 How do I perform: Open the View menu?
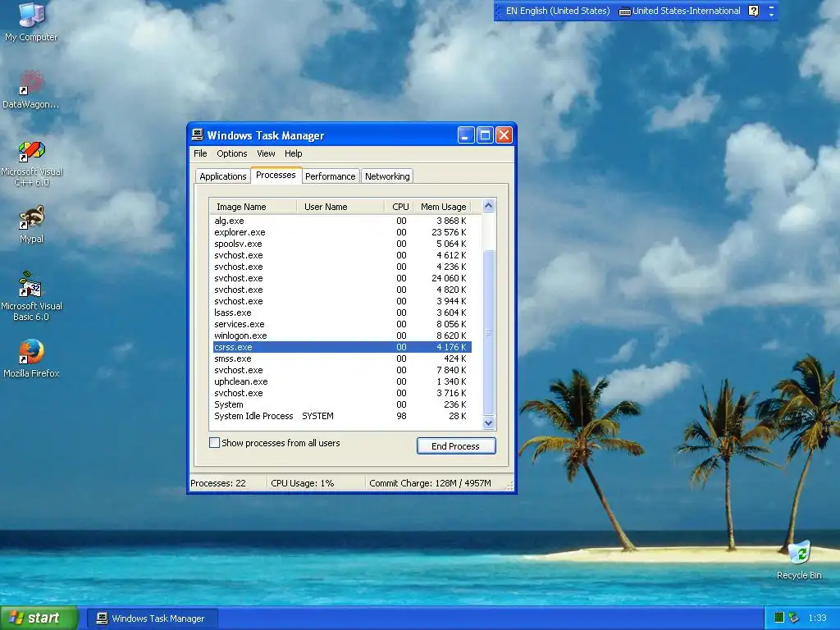point(266,153)
